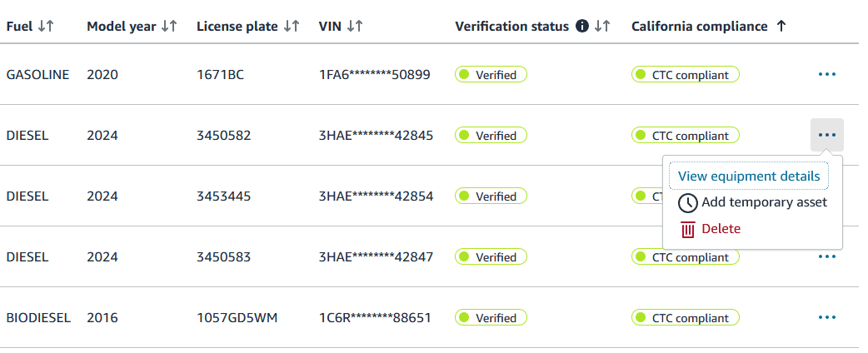The image size is (868, 353).
Task: Choose View equipment details
Action: point(748,176)
